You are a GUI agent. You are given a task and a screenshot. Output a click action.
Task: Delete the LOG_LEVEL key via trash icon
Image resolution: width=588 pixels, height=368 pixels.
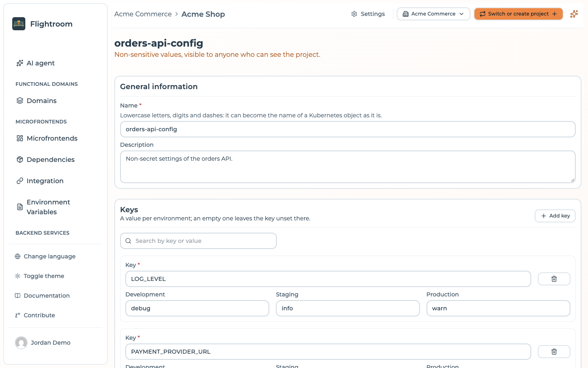tap(554, 279)
